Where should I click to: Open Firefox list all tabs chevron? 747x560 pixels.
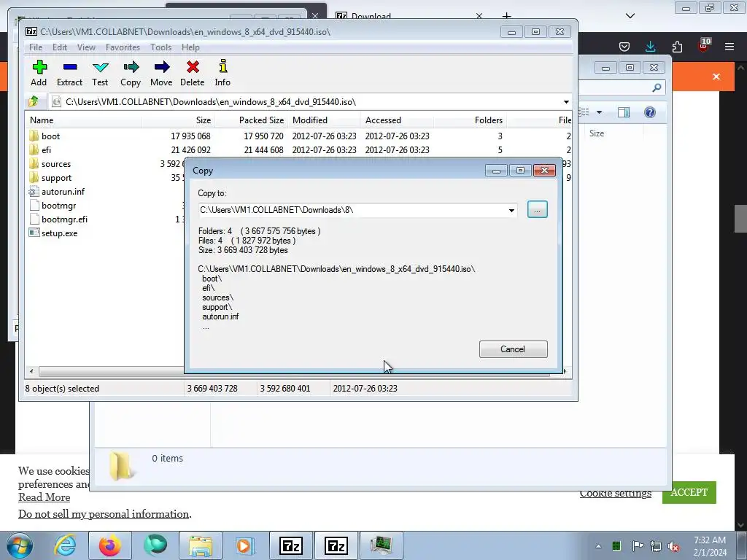point(630,16)
